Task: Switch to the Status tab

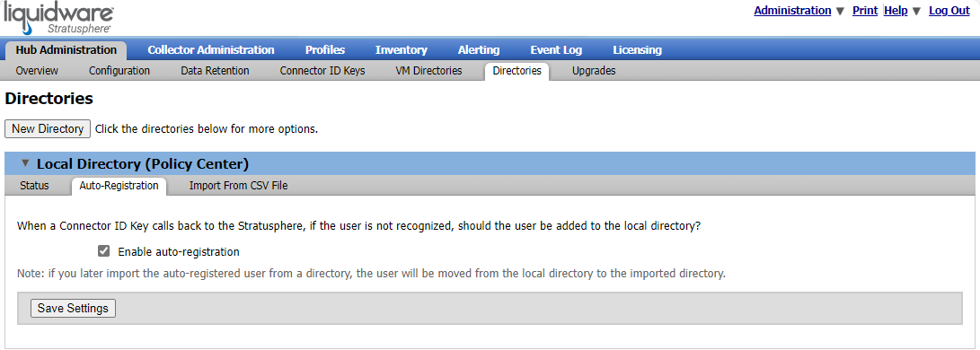Action: 34,185
